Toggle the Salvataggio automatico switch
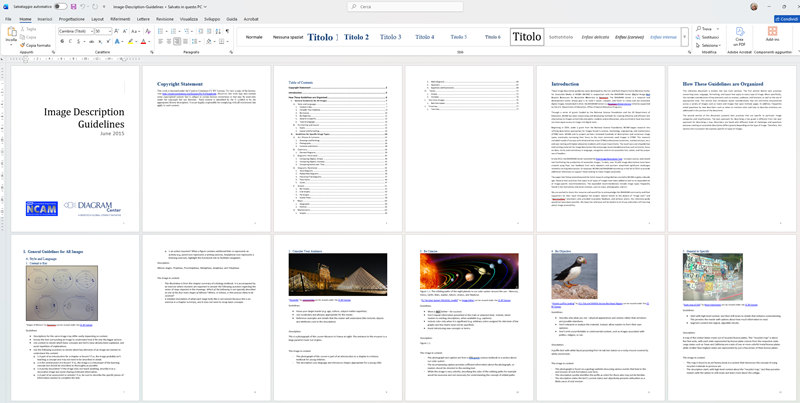The image size is (800, 403). click(60, 6)
